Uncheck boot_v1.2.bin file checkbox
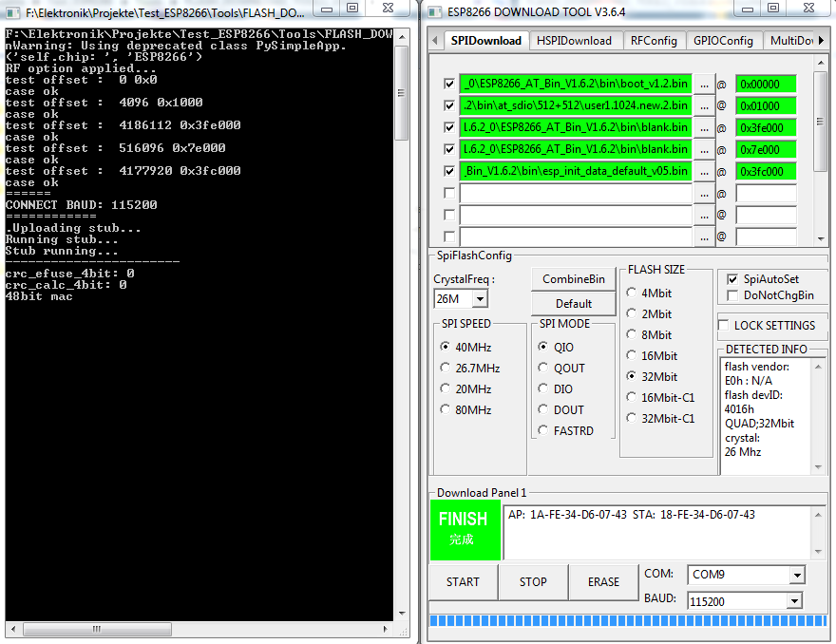Image resolution: width=836 pixels, height=644 pixels. coord(449,85)
